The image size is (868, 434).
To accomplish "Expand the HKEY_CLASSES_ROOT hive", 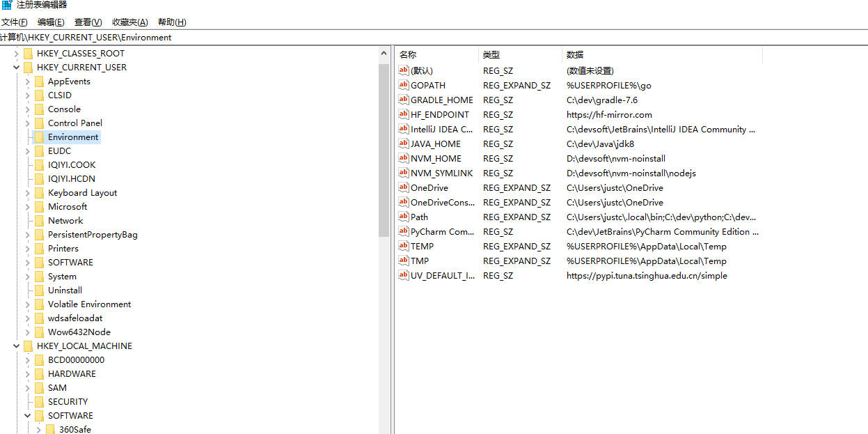I will click(x=16, y=54).
